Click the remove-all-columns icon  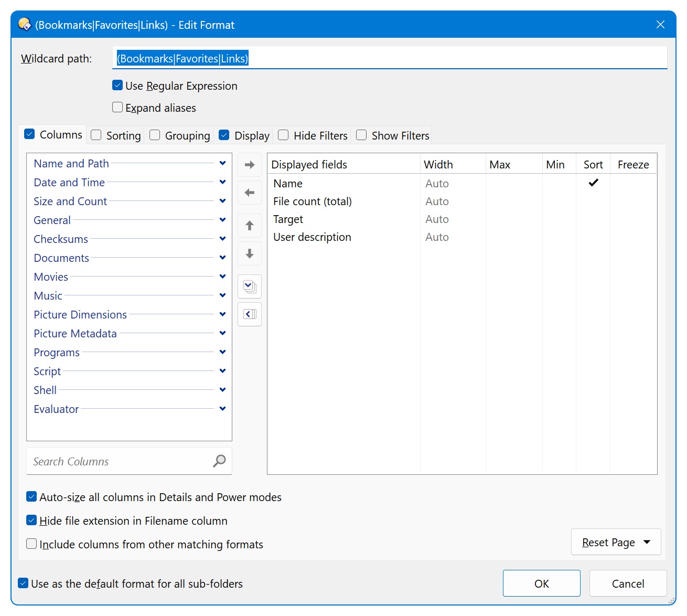[250, 314]
